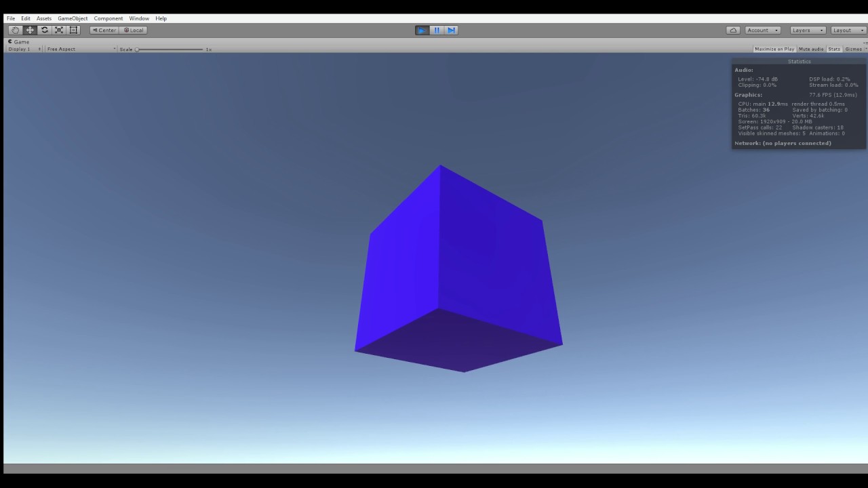Click the Verts: 42.6k value
Screen dimensions: 868x488
click(x=808, y=116)
